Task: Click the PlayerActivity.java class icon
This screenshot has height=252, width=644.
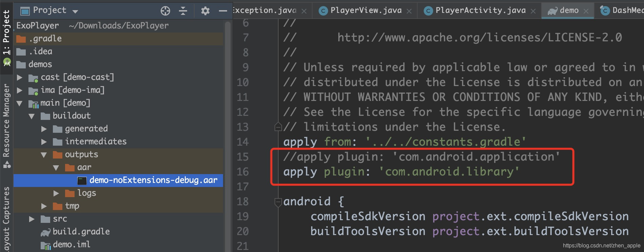Action: pos(428,11)
